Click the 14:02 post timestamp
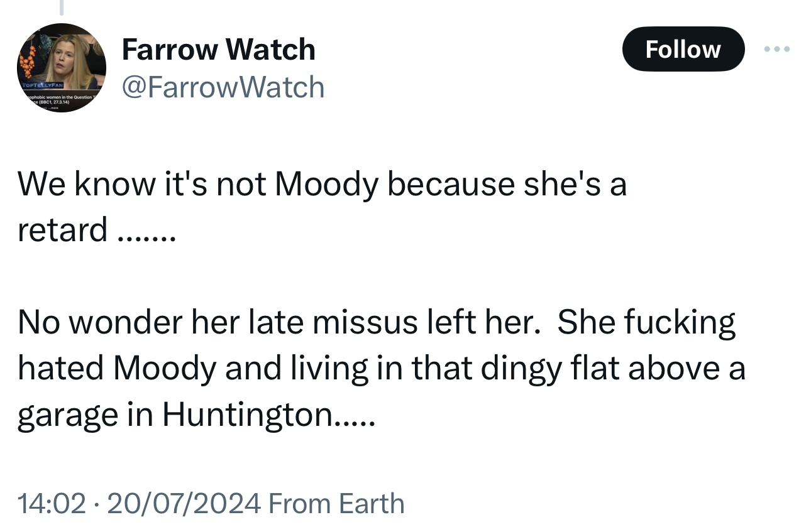Image resolution: width=811 pixels, height=532 pixels. (x=51, y=504)
